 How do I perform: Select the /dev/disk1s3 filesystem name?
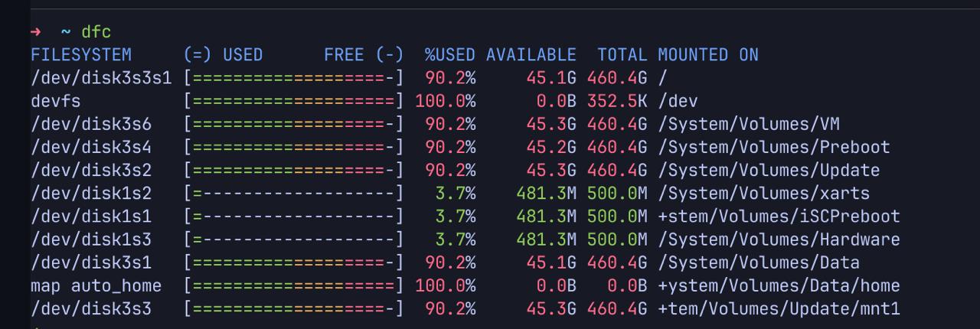tap(91, 239)
